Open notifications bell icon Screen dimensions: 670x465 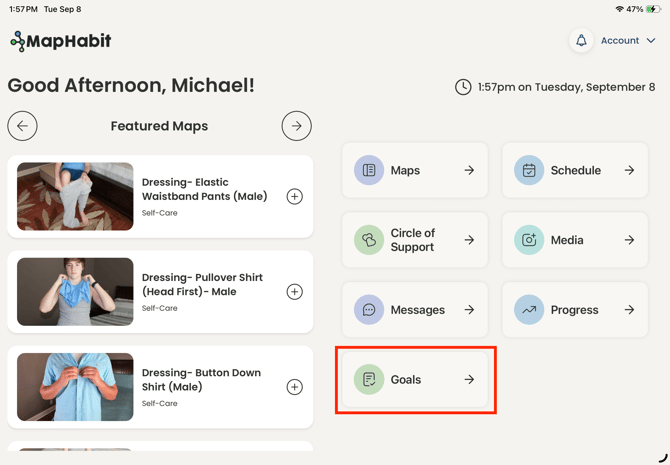point(581,41)
